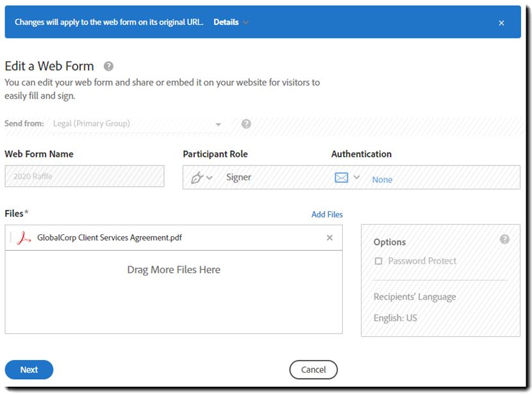
Task: Click the Add Files link
Action: point(327,215)
